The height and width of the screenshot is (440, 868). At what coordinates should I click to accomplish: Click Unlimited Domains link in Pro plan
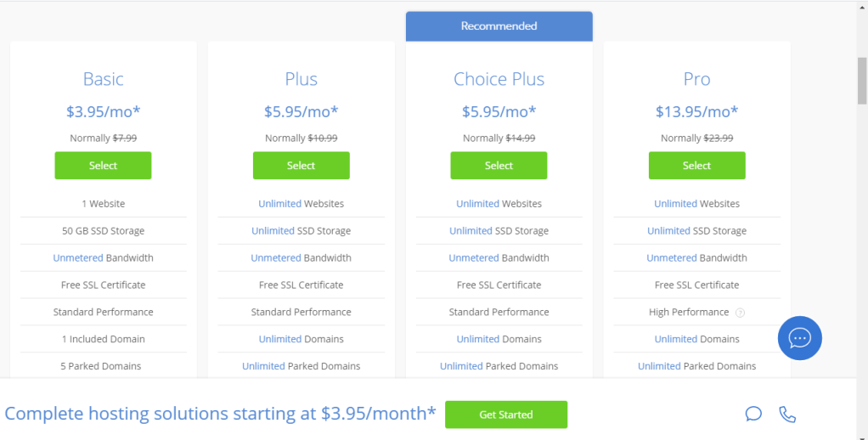(676, 339)
